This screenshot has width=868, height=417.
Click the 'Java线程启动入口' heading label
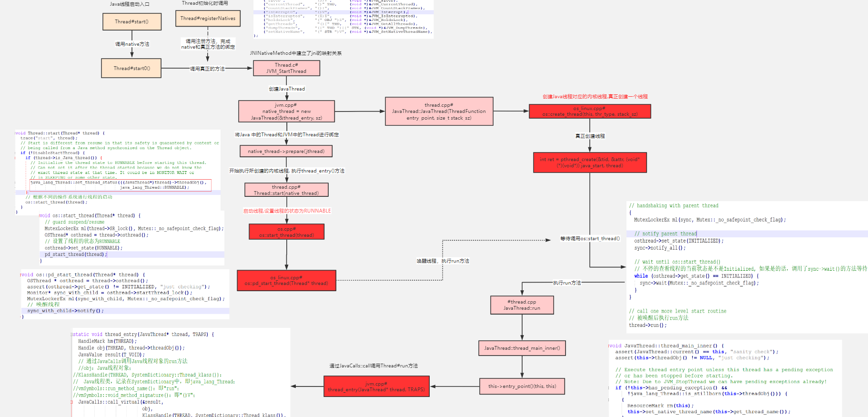130,4
